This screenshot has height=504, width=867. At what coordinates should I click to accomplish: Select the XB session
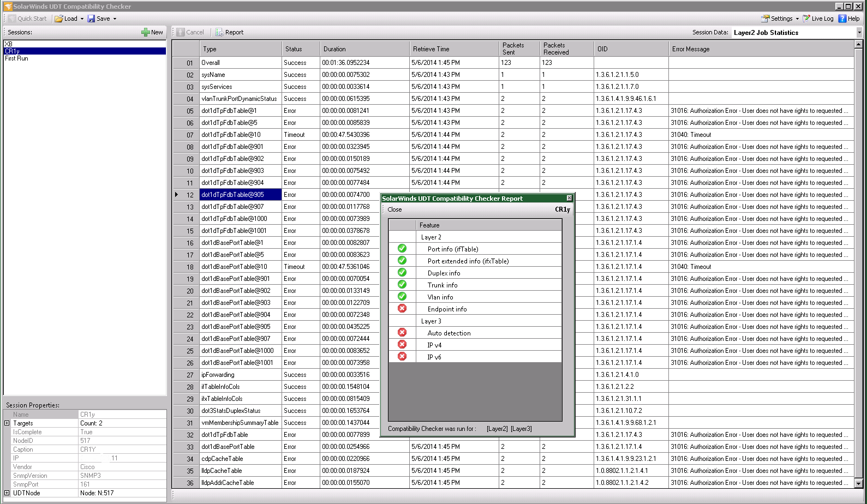85,44
